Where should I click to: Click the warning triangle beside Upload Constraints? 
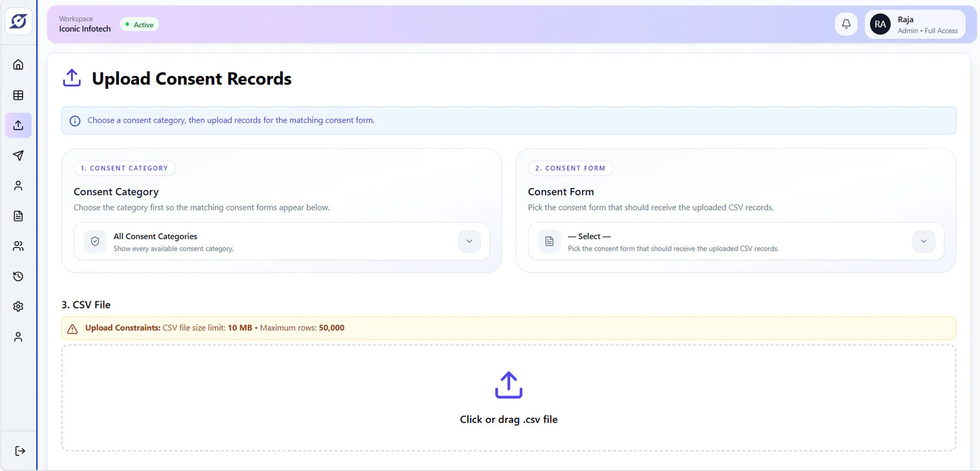click(72, 329)
